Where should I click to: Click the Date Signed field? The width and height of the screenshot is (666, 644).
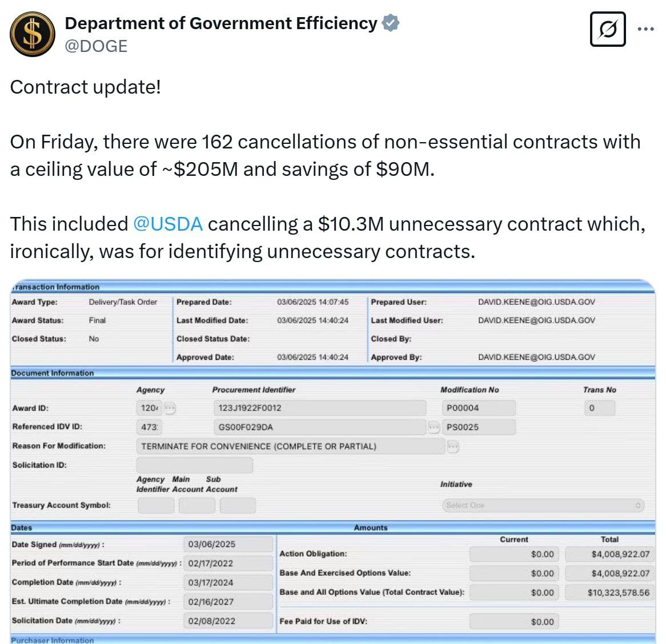pyautogui.click(x=228, y=545)
